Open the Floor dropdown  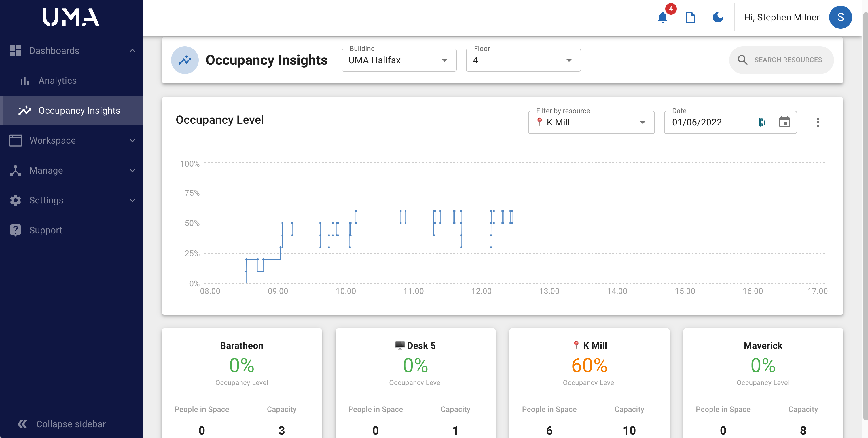pos(523,60)
